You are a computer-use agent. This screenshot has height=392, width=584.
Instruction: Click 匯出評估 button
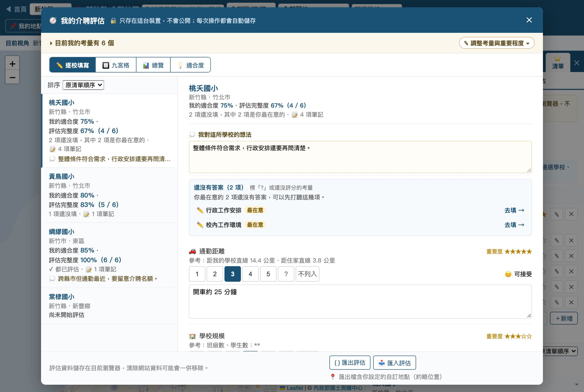(350, 363)
